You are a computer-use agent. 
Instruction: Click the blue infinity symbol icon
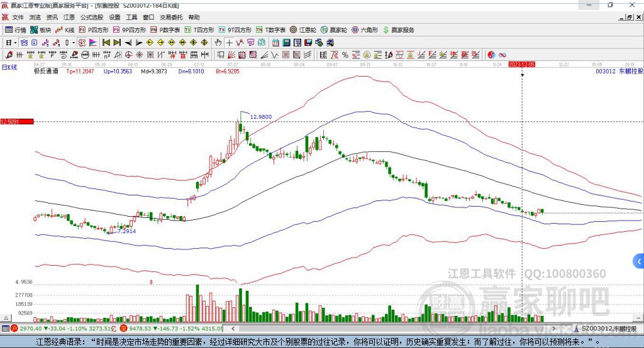(502, 55)
